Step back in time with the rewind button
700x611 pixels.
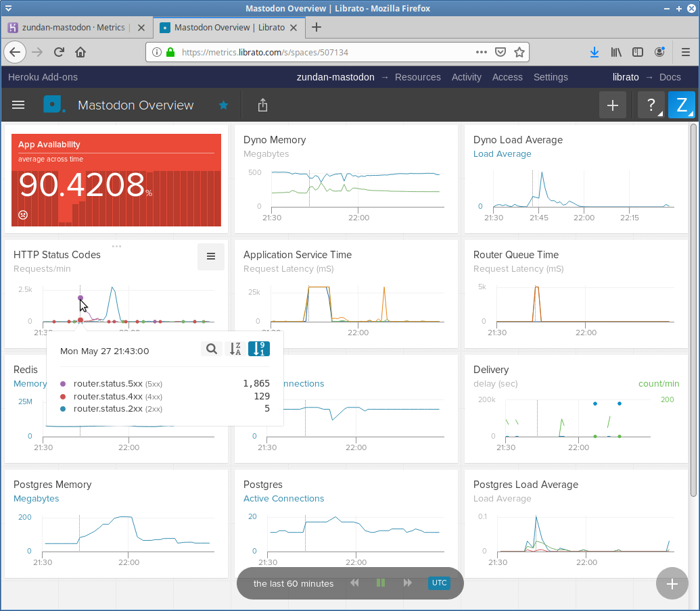pos(354,583)
